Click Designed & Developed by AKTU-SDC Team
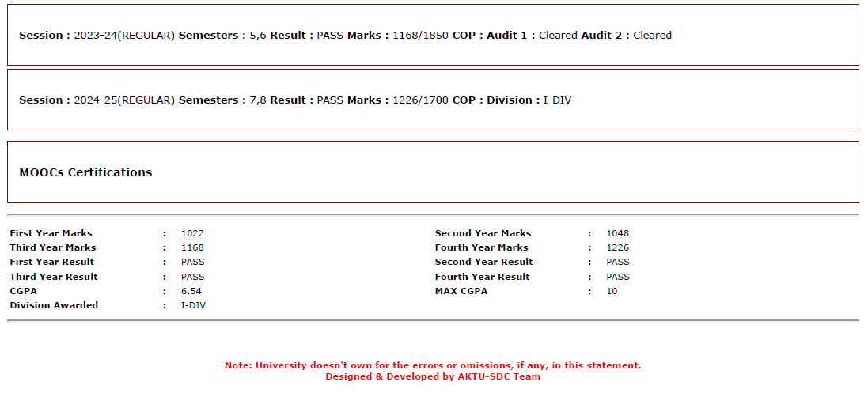The height and width of the screenshot is (408, 868). click(433, 376)
